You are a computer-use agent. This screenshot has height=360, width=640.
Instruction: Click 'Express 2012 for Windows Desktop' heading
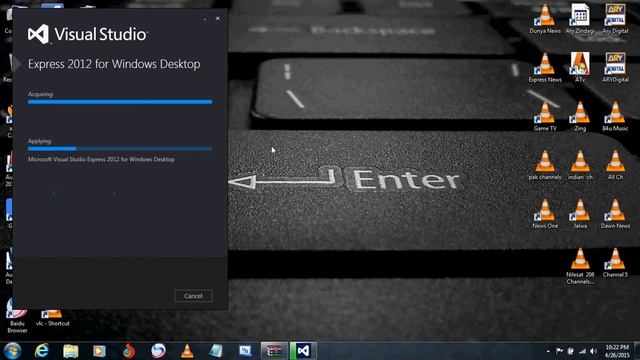(114, 64)
